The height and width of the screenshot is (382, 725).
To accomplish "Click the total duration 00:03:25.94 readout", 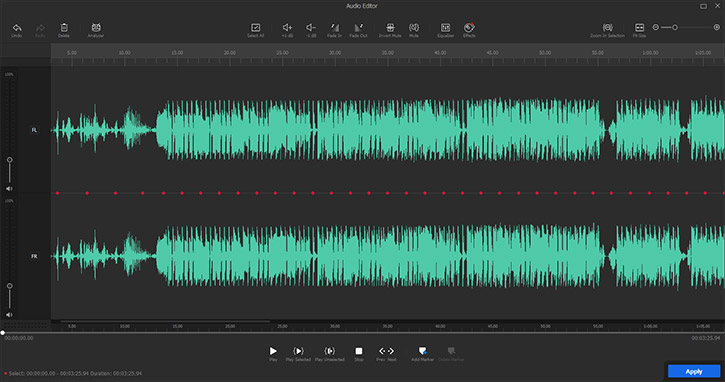I will [x=706, y=338].
